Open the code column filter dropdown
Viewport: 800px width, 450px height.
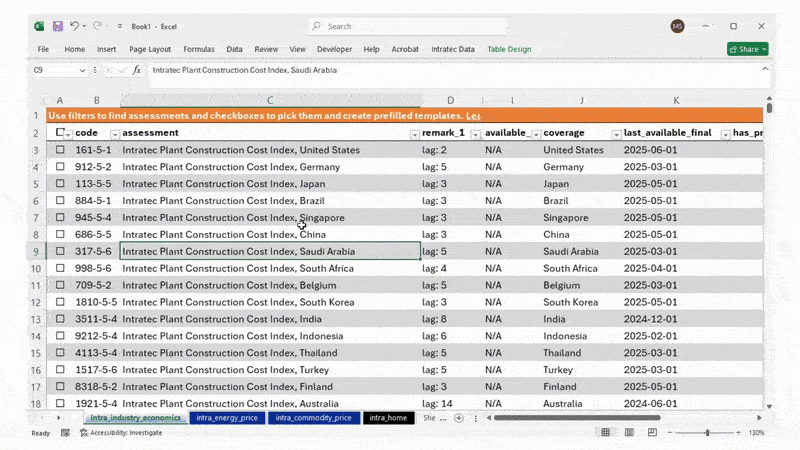(115, 134)
